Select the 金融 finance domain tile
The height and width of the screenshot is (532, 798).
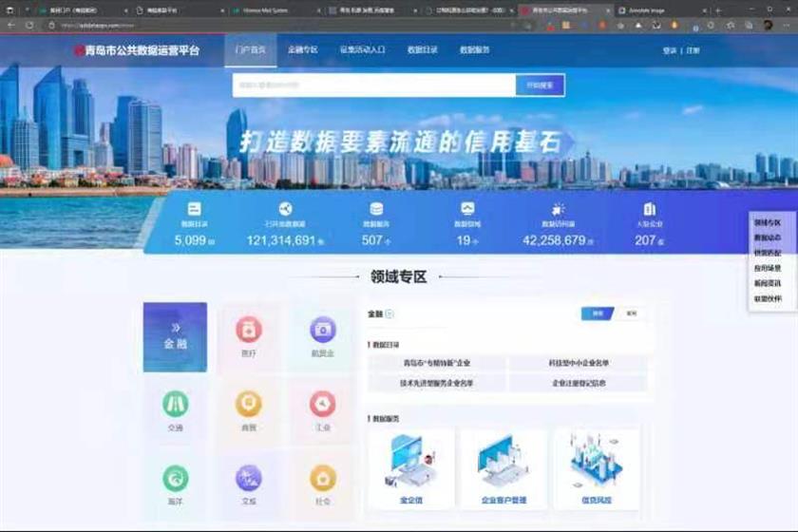point(175,337)
